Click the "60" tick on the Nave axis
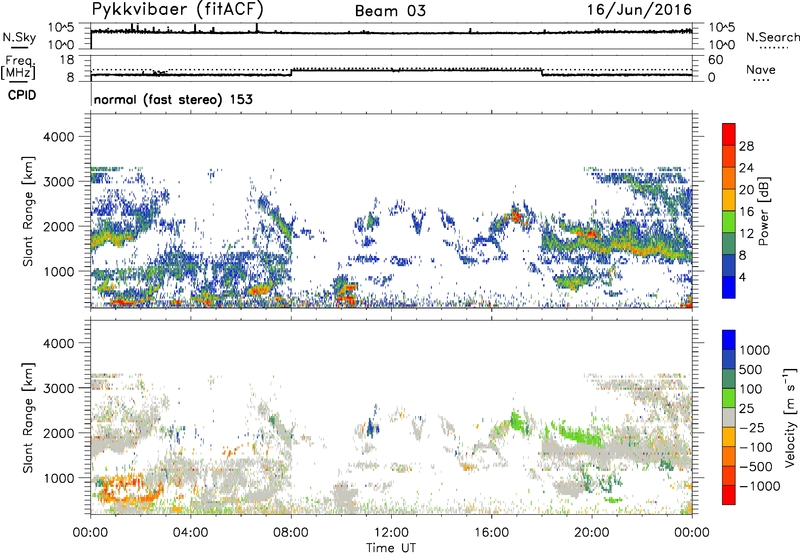 (x=716, y=60)
